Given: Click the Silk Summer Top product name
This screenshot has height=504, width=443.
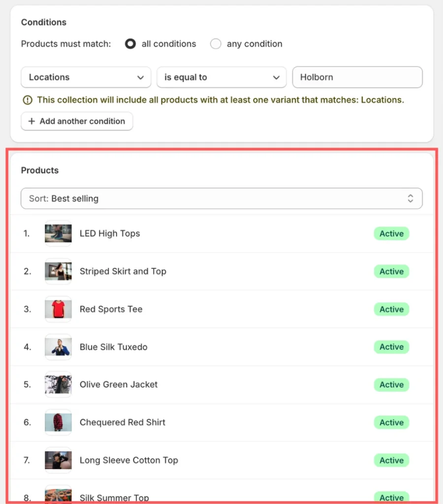Looking at the screenshot, I should pyautogui.click(x=114, y=498).
